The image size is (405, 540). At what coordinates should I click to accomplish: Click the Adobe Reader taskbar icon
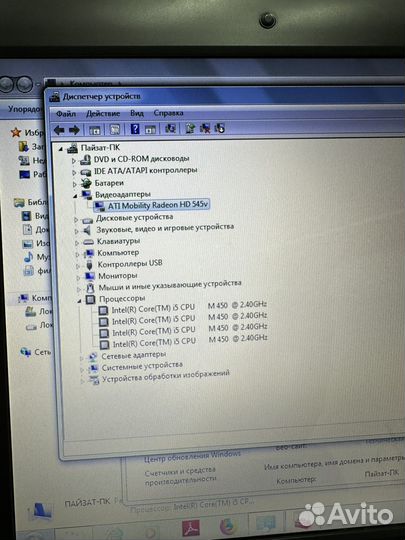click(191, 529)
